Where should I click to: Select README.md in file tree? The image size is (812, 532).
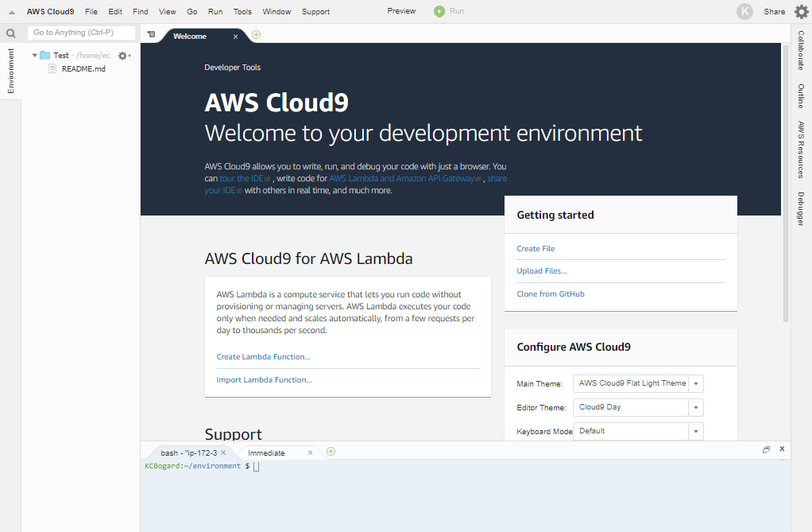point(83,68)
